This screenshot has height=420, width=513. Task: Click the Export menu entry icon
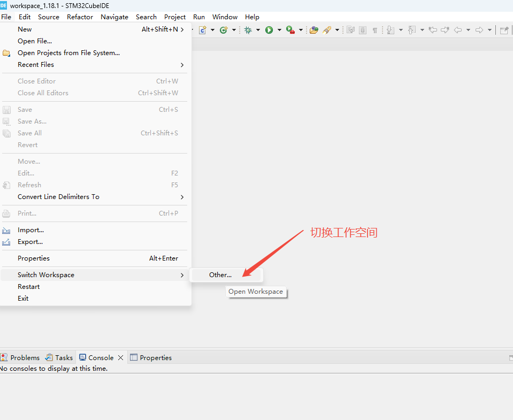6,242
